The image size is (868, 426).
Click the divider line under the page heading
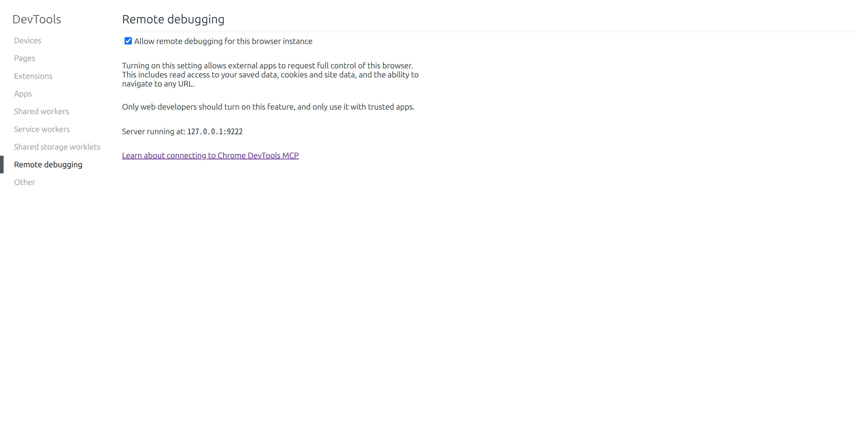[x=488, y=32]
